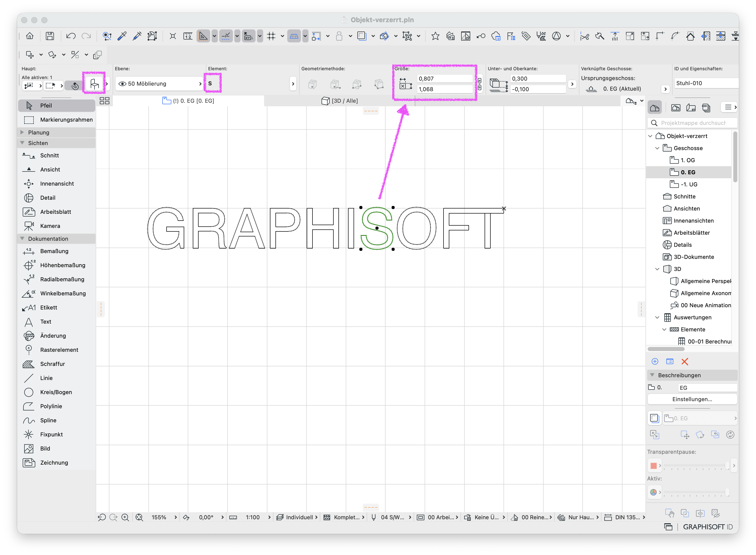Screen dimensions: 756x555
Task: Select the Detail tool
Action: pyautogui.click(x=56, y=198)
